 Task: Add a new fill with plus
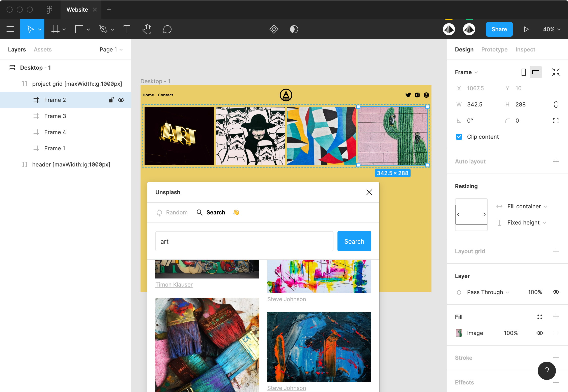point(556,317)
